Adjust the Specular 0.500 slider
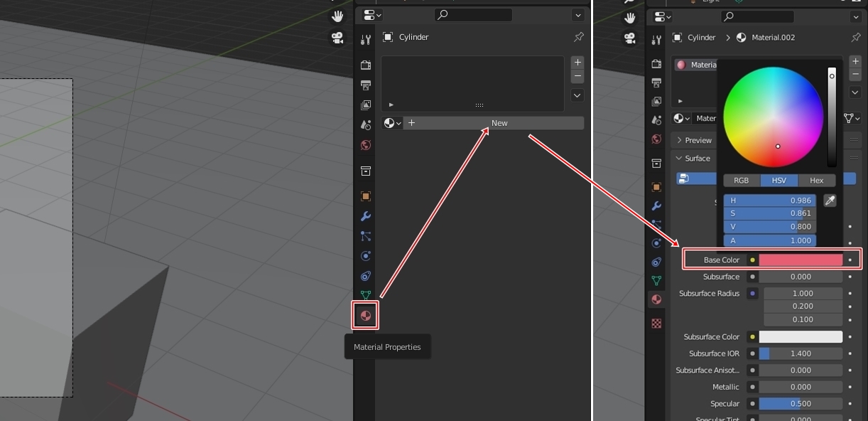The width and height of the screenshot is (868, 421). pyautogui.click(x=801, y=404)
